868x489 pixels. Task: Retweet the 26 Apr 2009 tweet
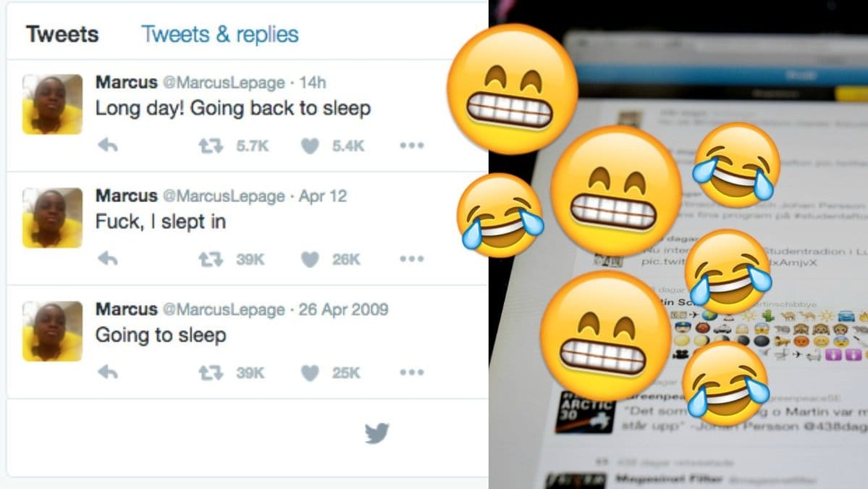pos(211,372)
